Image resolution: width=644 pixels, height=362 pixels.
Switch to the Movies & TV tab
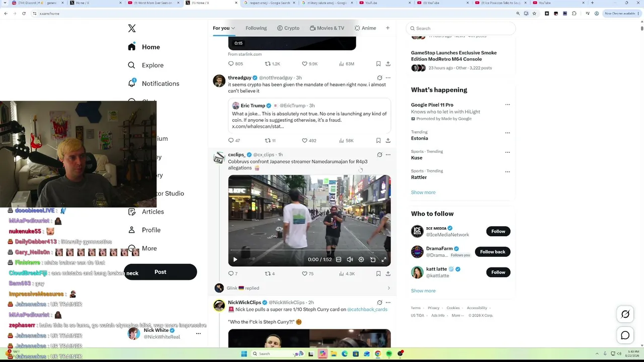[x=327, y=28]
